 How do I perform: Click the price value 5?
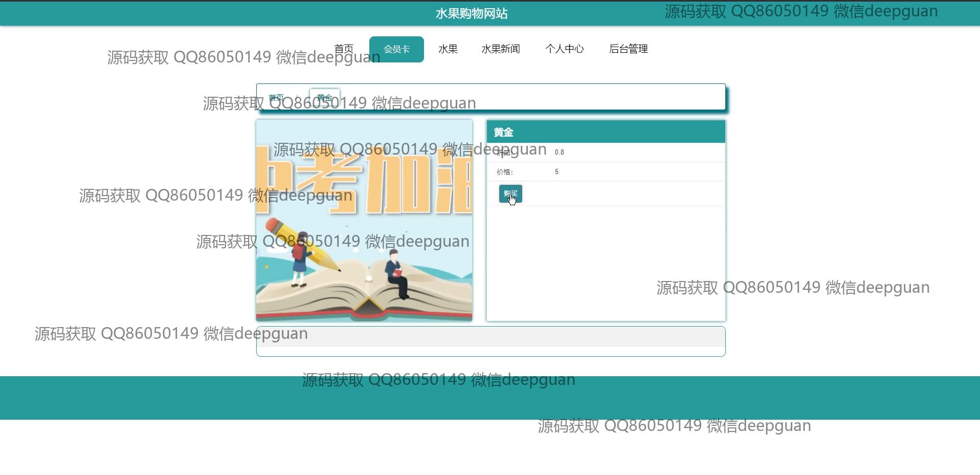(556, 172)
